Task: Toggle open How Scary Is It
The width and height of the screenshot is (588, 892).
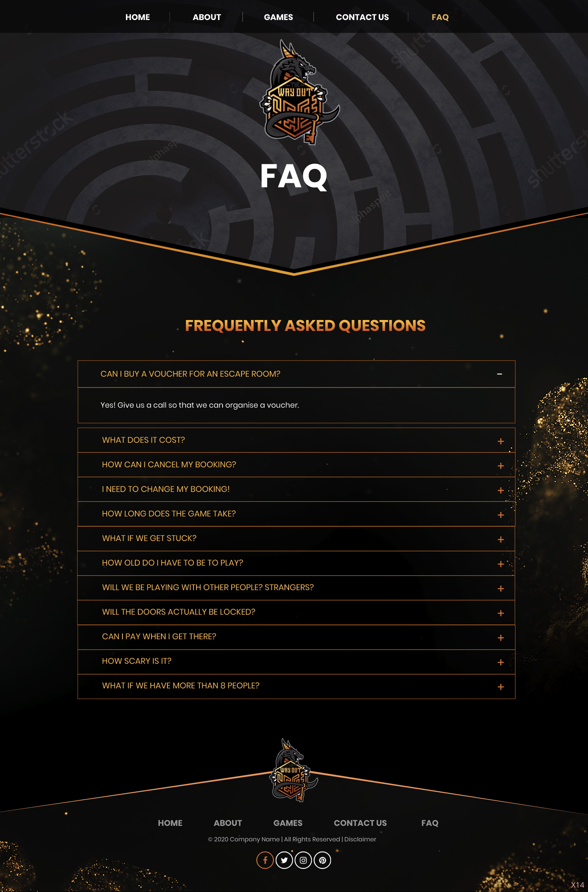Action: [x=296, y=662]
